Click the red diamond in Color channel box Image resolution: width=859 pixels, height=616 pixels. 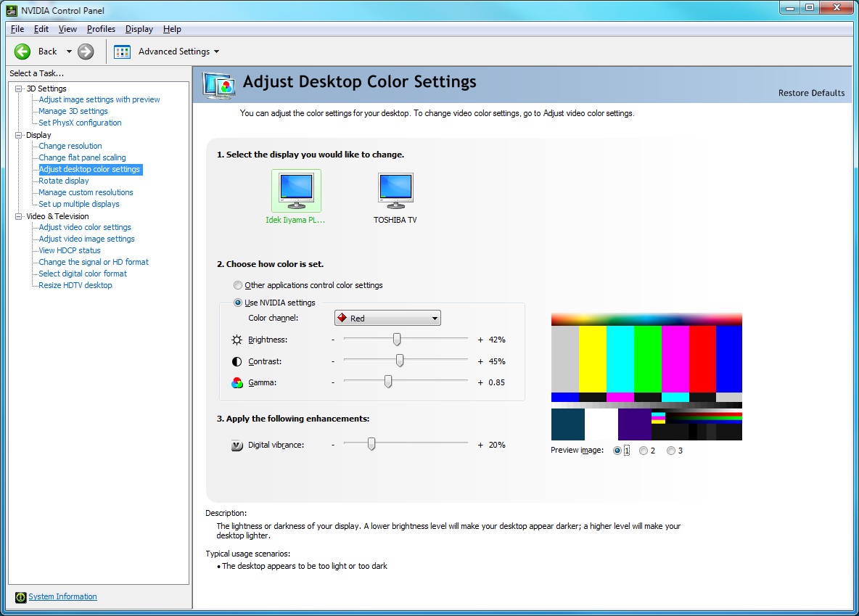[342, 318]
